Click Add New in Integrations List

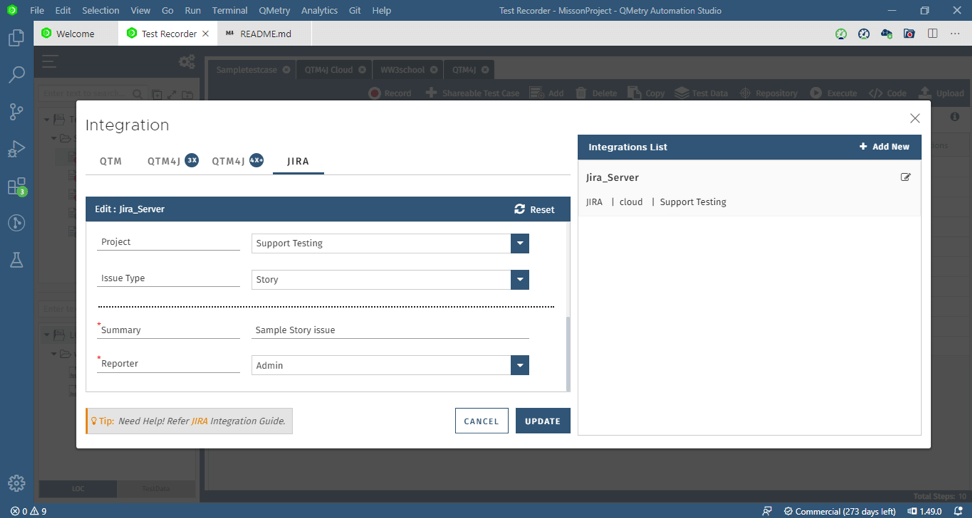pyautogui.click(x=884, y=147)
